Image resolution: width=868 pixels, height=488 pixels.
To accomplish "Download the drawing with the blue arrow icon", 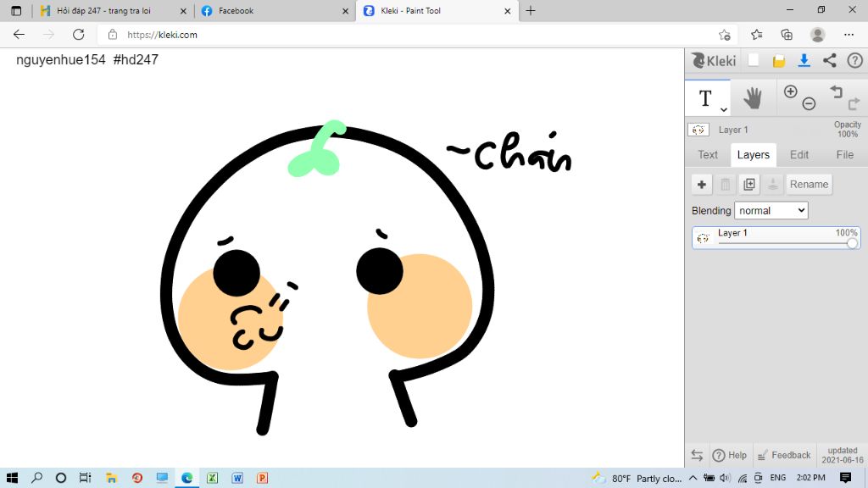I will (804, 60).
